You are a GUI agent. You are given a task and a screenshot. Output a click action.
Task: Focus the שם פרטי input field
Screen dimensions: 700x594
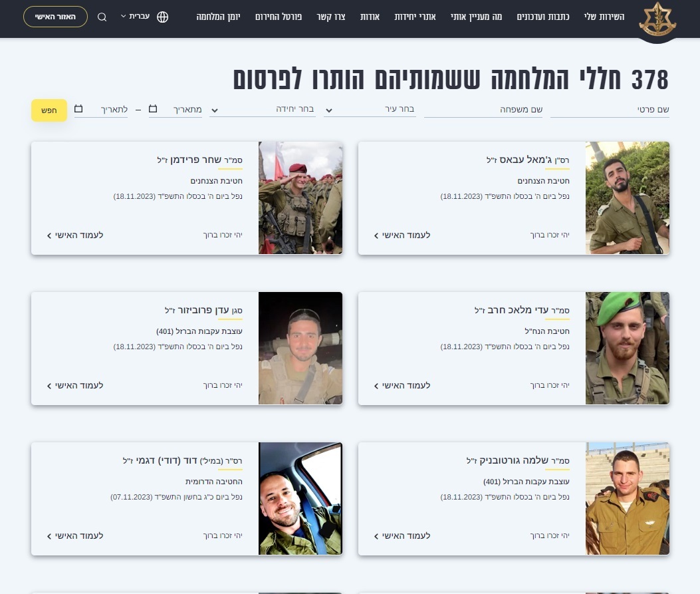610,109
